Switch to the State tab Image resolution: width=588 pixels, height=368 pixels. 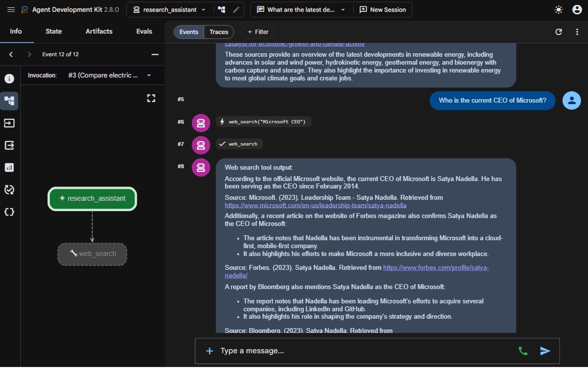54,32
